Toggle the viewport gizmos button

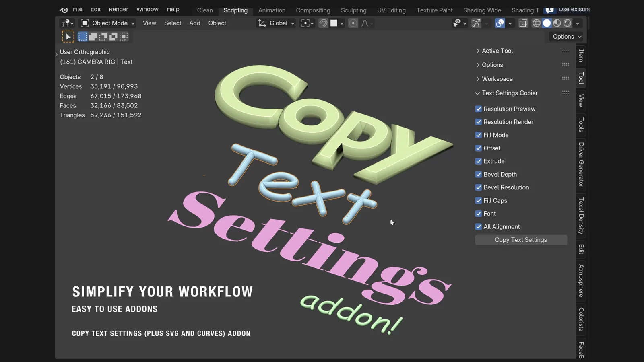point(477,23)
